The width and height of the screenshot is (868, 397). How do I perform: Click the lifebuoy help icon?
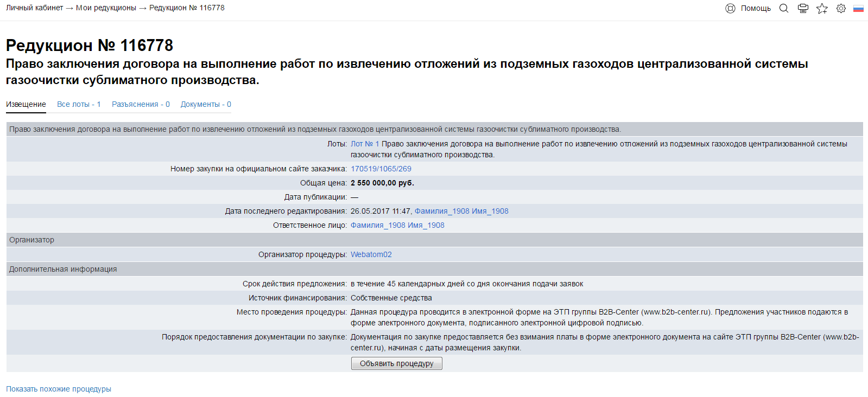coord(730,8)
